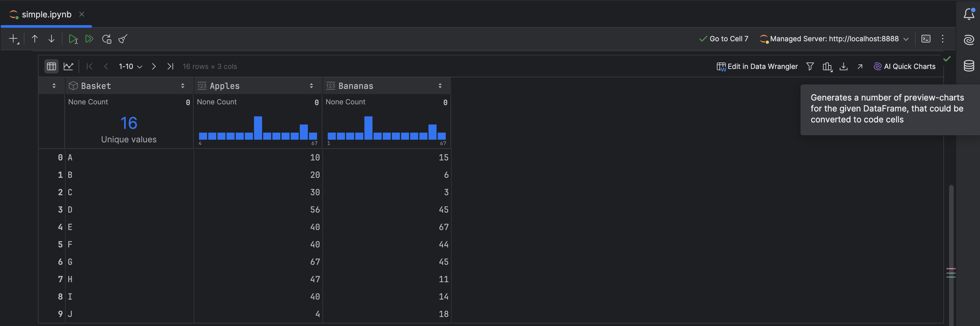Image resolution: width=980 pixels, height=326 pixels.
Task: Click the AI Quick Charts button
Action: click(905, 66)
